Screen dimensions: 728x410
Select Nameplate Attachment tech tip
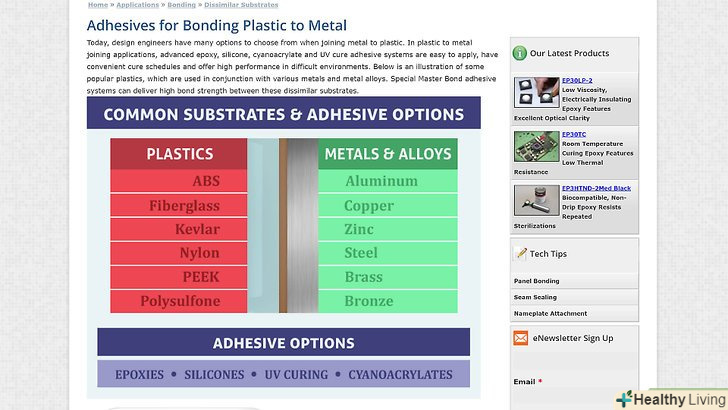click(551, 313)
